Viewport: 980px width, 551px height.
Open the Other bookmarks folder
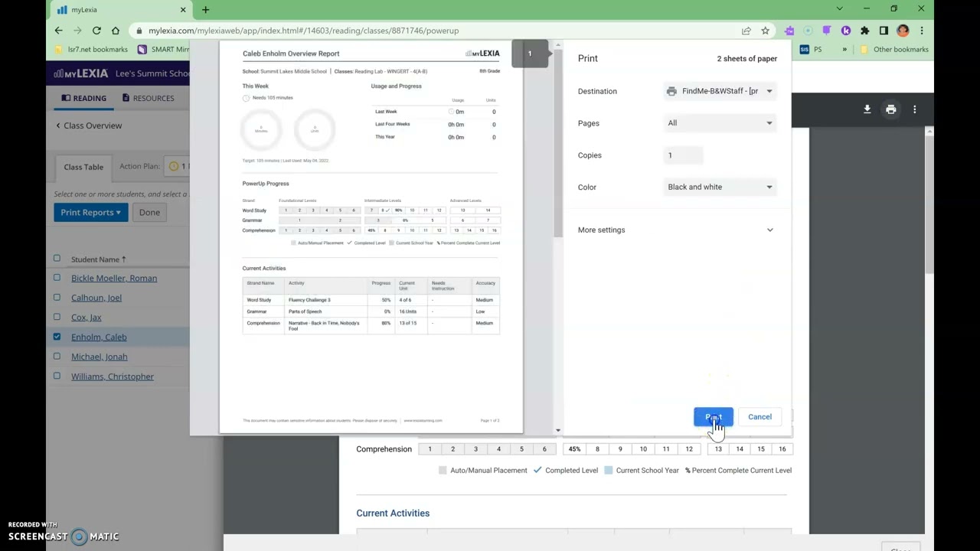point(894,49)
